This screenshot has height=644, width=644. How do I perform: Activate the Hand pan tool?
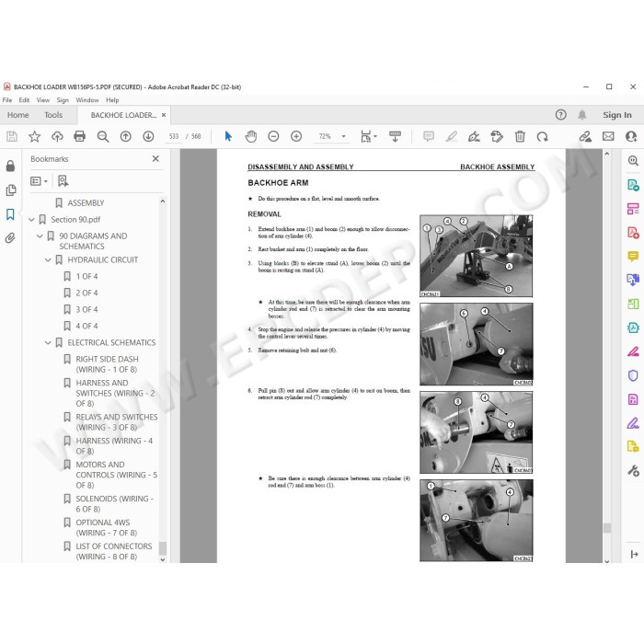(251, 136)
